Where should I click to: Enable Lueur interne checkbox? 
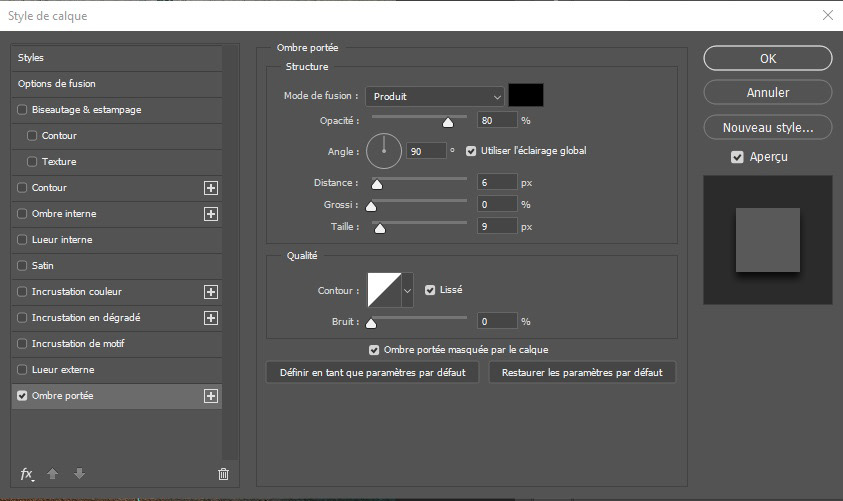coord(22,239)
